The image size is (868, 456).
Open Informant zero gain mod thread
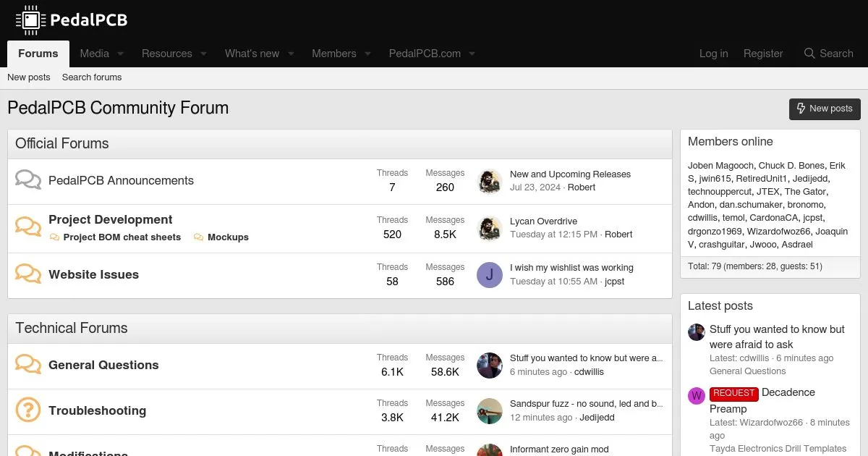tap(559, 449)
